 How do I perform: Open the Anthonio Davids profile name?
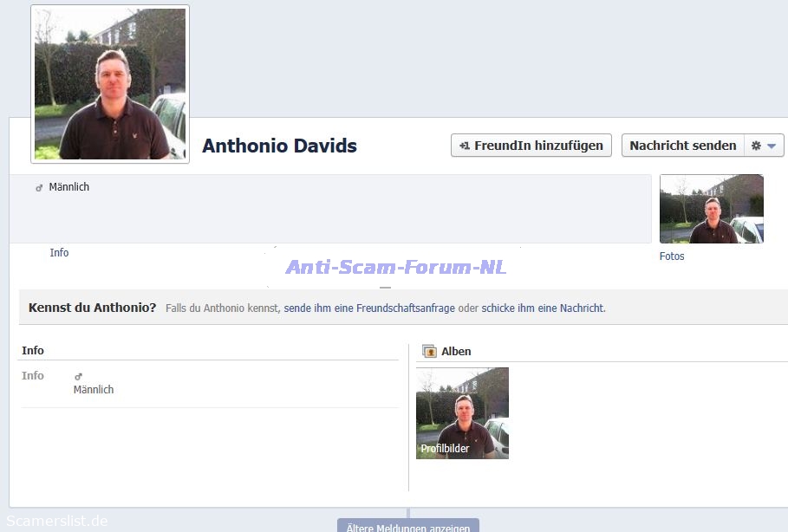pyautogui.click(x=279, y=146)
